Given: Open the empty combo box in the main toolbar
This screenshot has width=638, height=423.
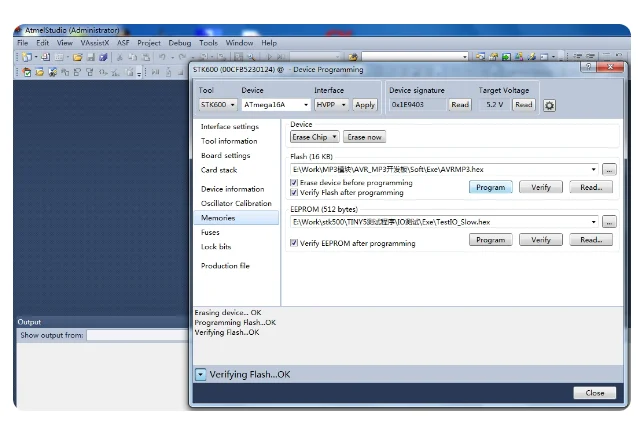Looking at the screenshot, I should coord(415,57).
